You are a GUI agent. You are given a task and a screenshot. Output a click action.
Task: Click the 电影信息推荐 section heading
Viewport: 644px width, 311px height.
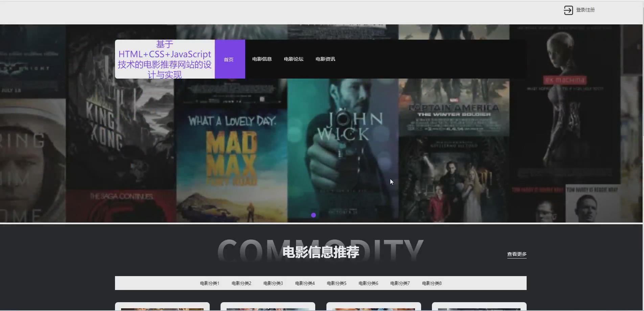[321, 252]
